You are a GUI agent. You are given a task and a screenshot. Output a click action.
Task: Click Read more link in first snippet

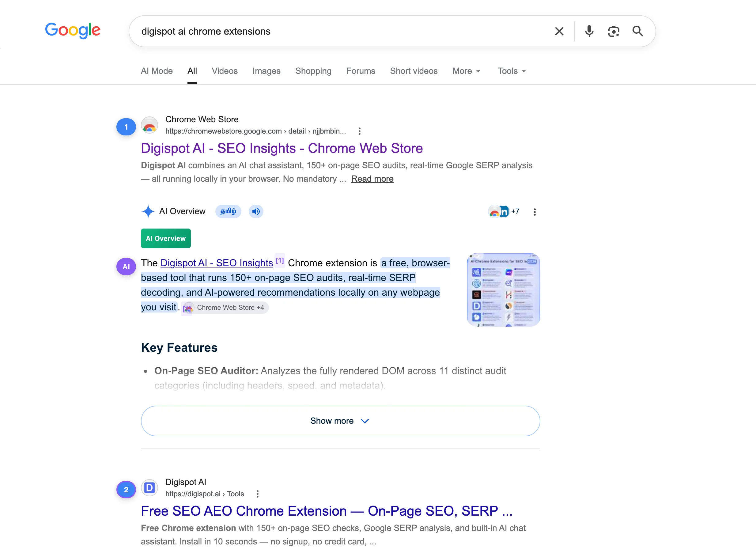(x=372, y=179)
